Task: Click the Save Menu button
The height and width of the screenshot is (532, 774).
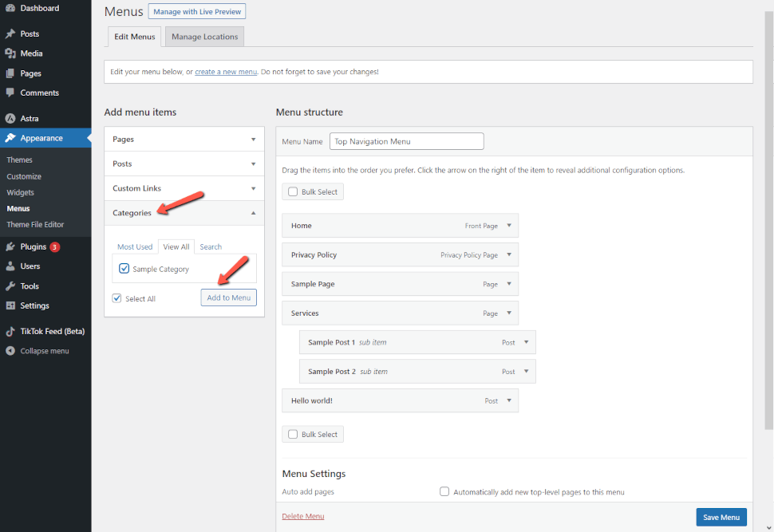Action: [x=721, y=517]
